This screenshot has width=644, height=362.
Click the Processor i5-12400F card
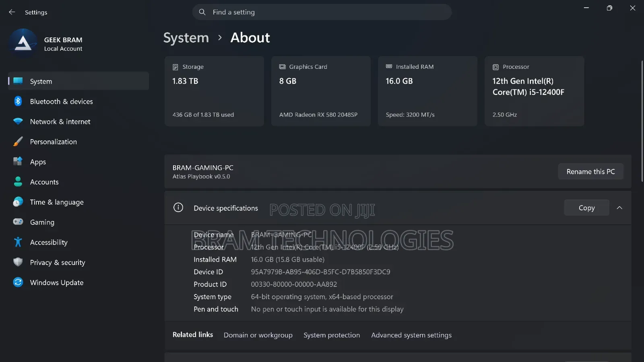(534, 91)
